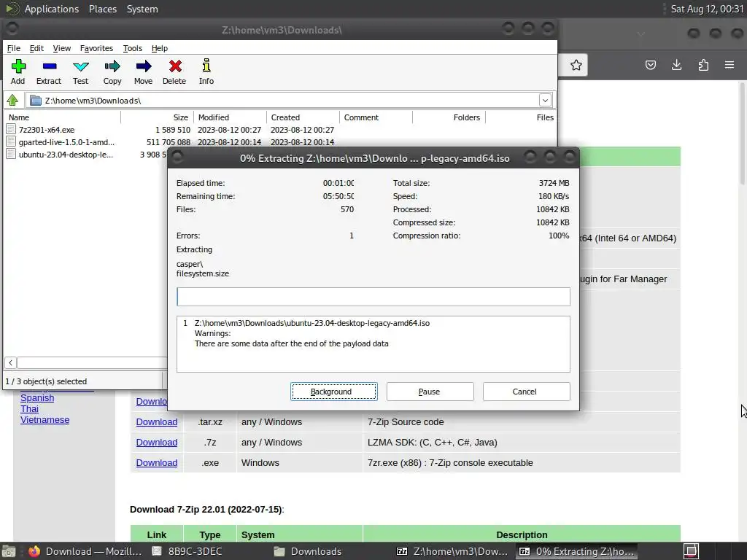
Task: Click the Extract toolbar icon
Action: click(49, 66)
